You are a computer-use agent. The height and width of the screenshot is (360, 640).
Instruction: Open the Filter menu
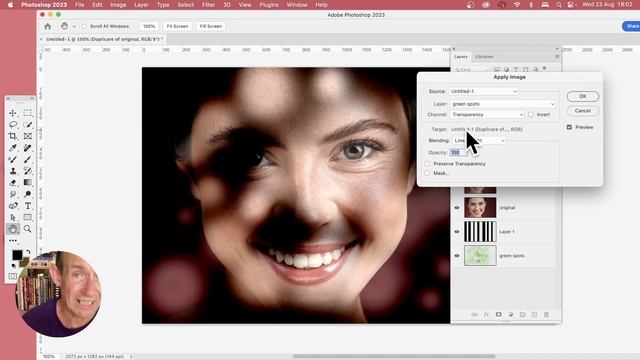click(x=208, y=5)
